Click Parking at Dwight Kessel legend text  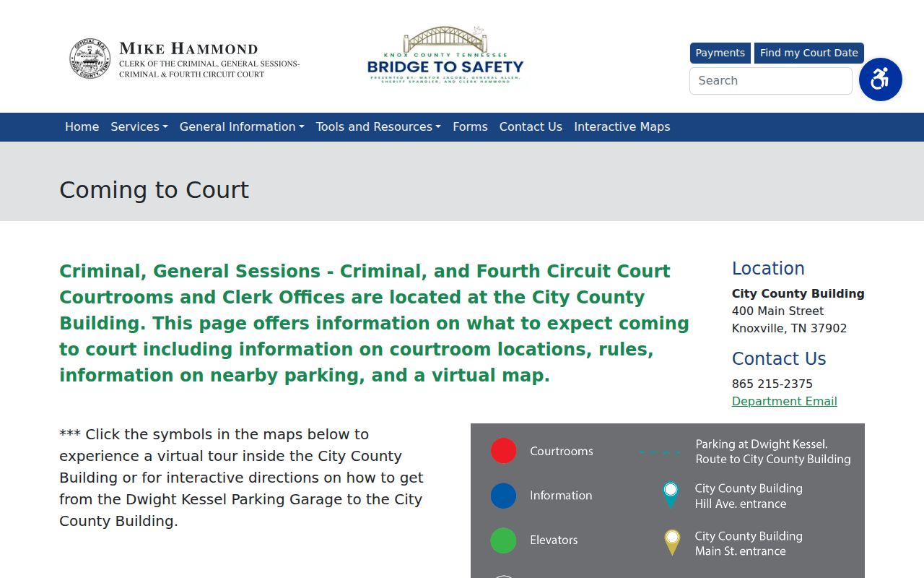click(772, 452)
